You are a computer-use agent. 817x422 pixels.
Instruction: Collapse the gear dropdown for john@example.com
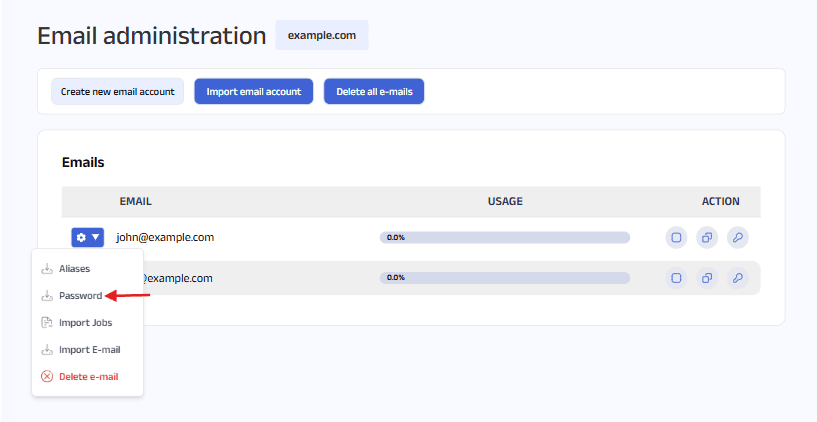pos(88,238)
